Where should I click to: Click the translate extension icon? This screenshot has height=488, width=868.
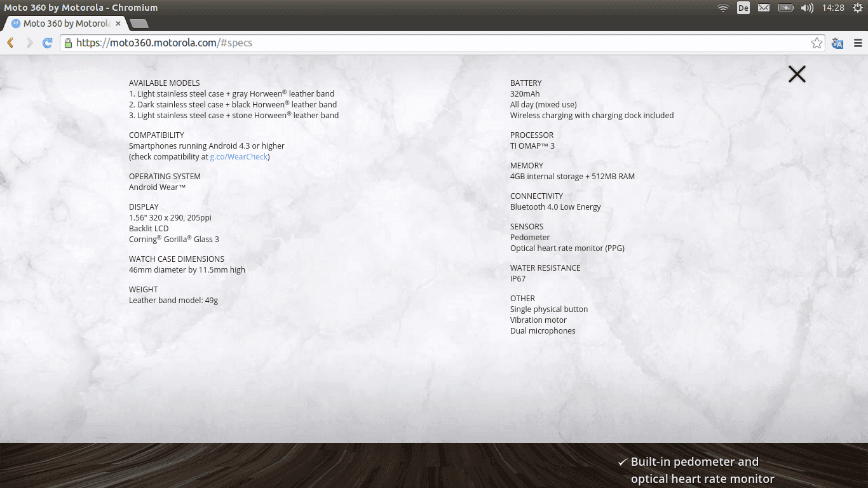click(837, 43)
